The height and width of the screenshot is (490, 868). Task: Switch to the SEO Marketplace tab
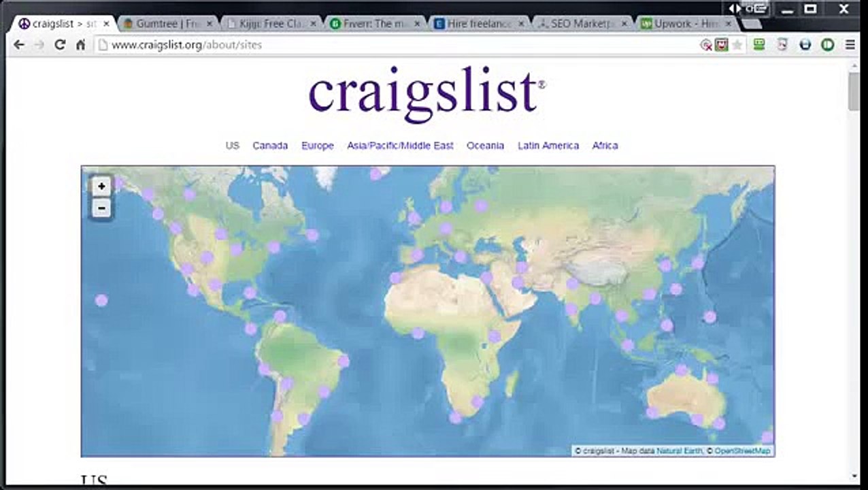tap(582, 24)
